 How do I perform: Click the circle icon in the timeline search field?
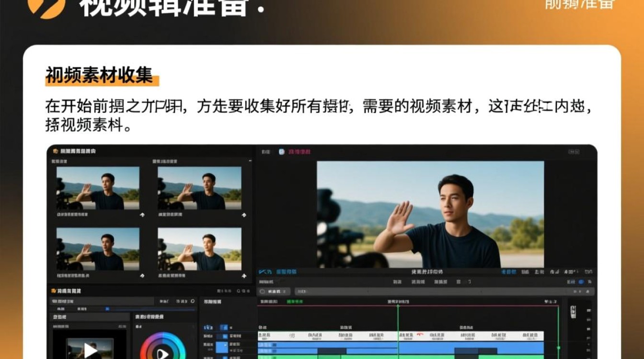262,291
